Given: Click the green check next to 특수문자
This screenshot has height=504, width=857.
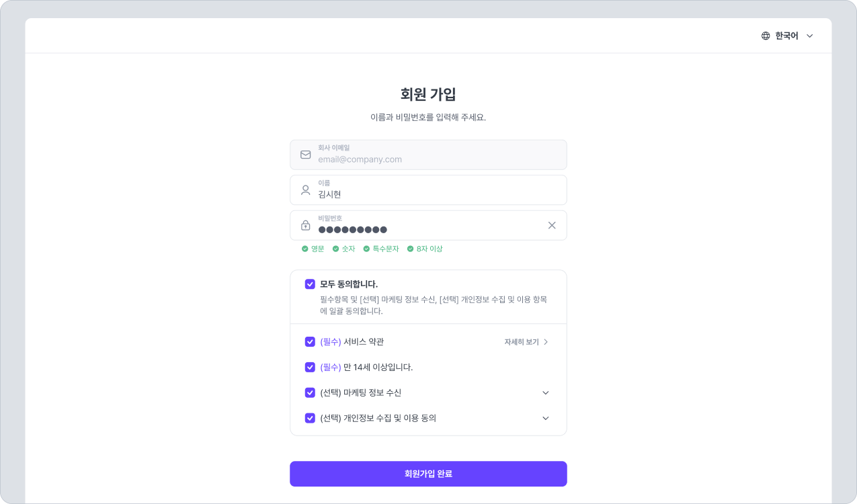Looking at the screenshot, I should pos(367,249).
